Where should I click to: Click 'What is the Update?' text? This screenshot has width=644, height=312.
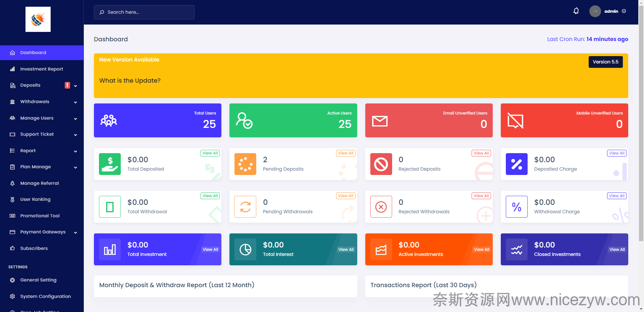(x=130, y=81)
